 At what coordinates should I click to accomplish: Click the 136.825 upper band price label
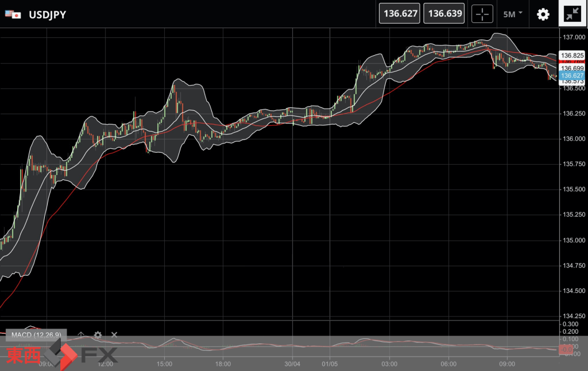click(x=572, y=56)
